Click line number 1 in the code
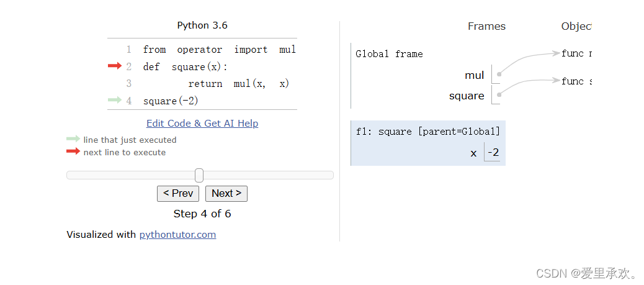Viewport: 644px width, 285px height. pyautogui.click(x=128, y=50)
